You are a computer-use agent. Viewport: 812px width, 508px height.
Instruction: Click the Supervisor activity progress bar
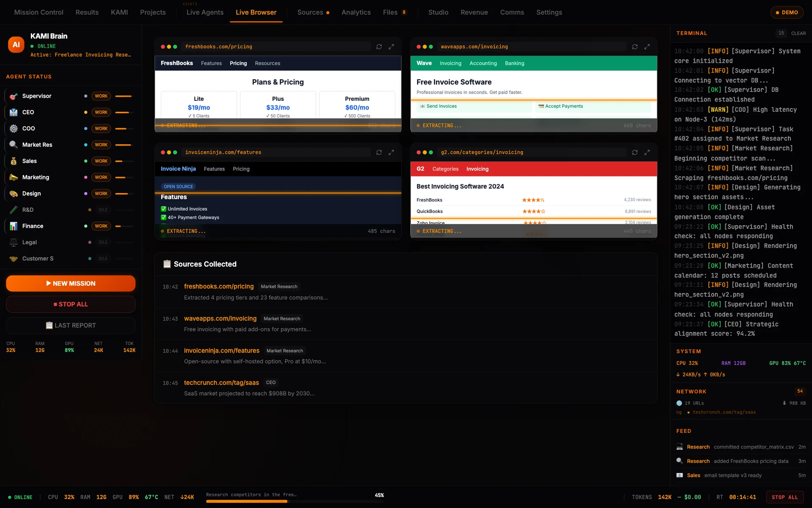pyautogui.click(x=124, y=96)
